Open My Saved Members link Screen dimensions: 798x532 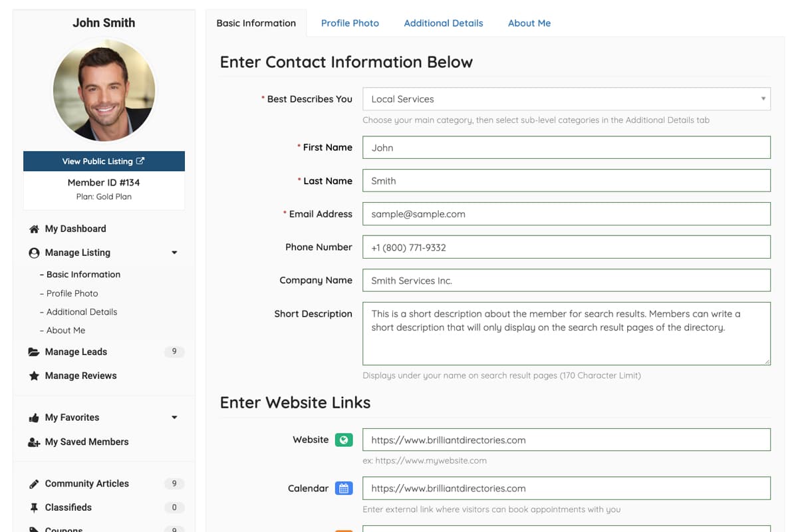click(86, 442)
